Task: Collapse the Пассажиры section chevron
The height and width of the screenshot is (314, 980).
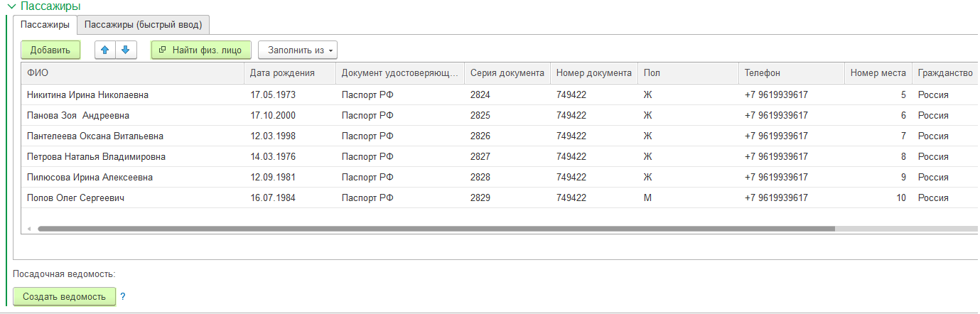Action: (x=11, y=6)
